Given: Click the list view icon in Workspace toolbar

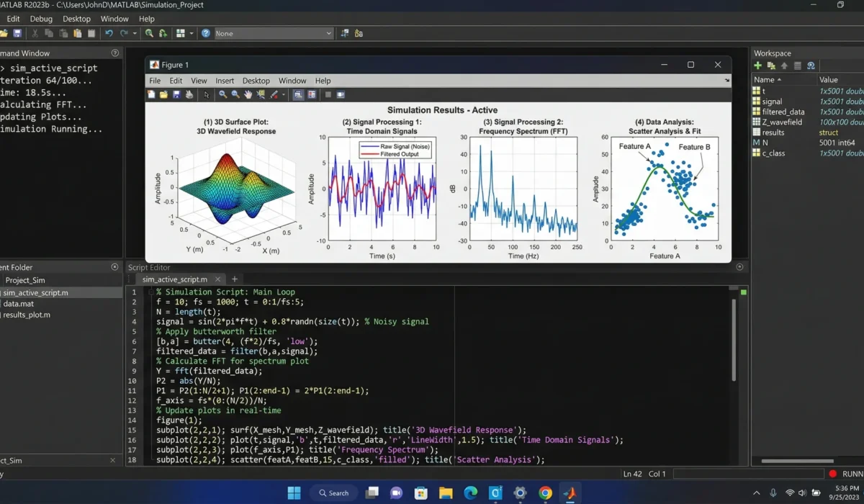Looking at the screenshot, I should 798,66.
